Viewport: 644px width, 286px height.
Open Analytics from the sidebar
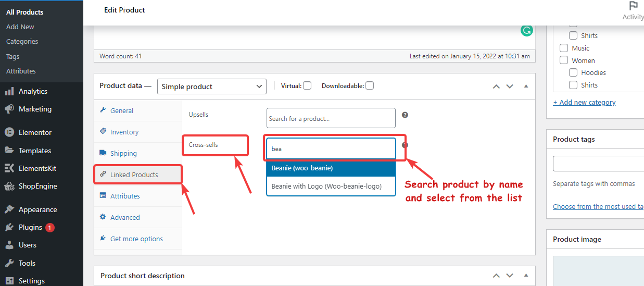pyautogui.click(x=33, y=91)
